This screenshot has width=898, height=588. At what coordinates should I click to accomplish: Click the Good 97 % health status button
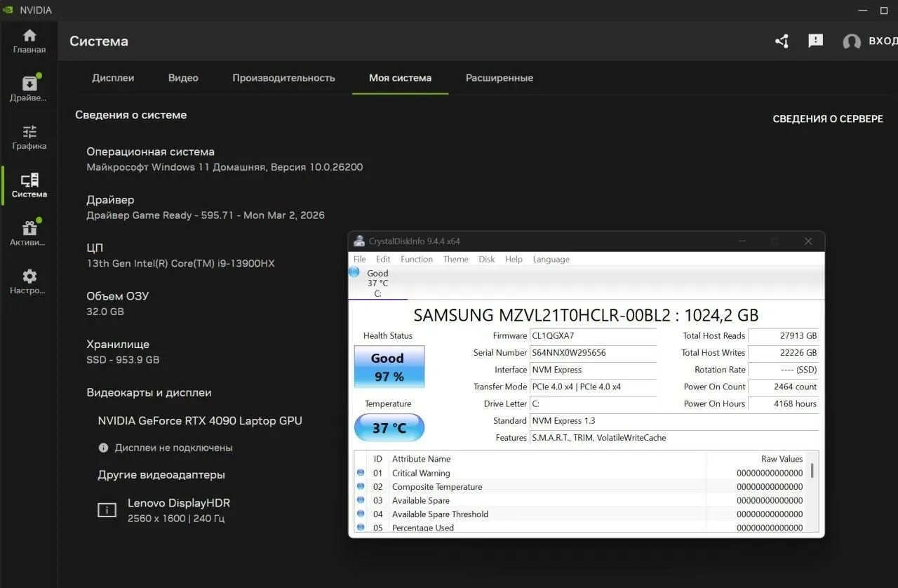pos(389,366)
